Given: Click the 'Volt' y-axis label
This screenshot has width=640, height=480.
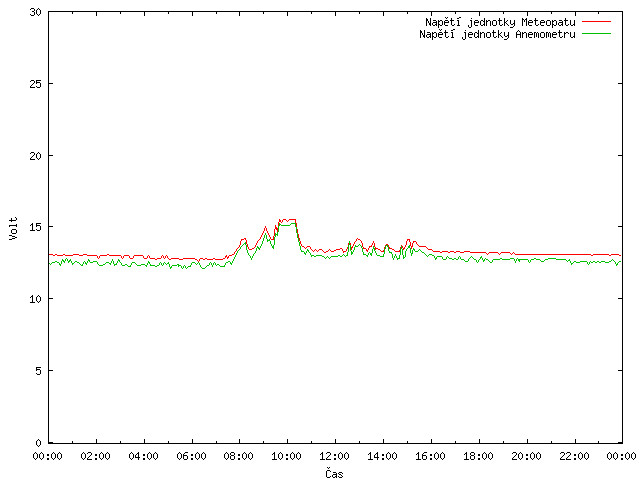Looking at the screenshot, I should (13, 228).
